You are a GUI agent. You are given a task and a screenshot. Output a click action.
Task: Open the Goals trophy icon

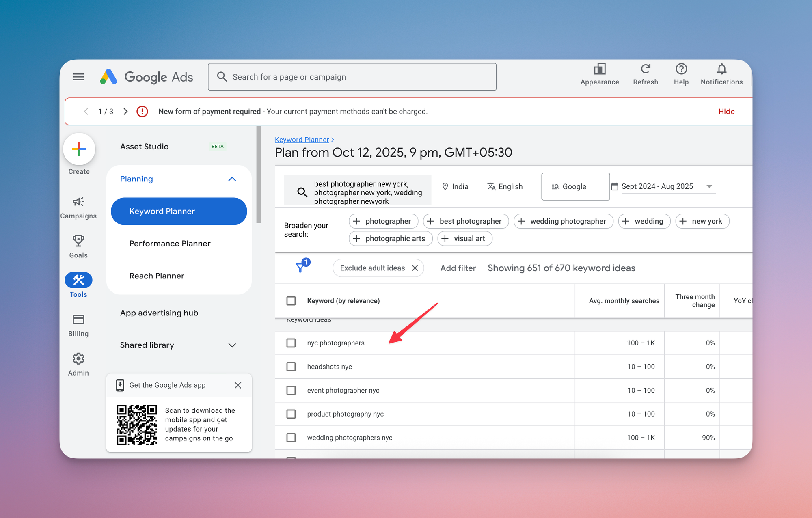(78, 241)
